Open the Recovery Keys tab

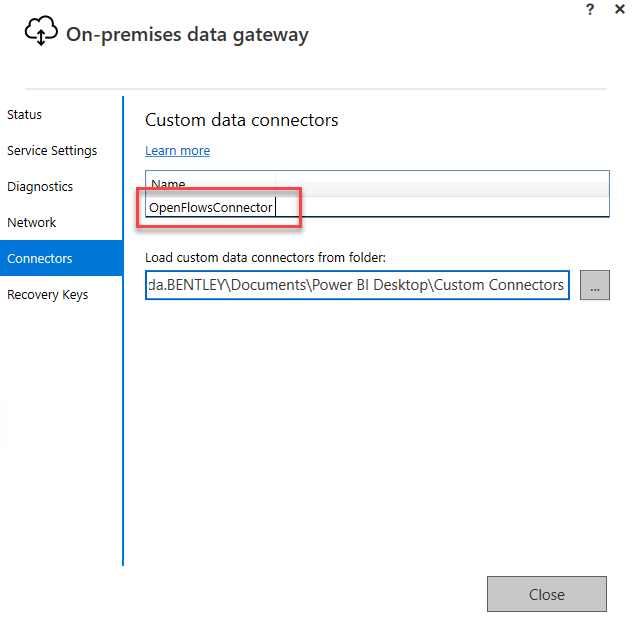pos(47,295)
